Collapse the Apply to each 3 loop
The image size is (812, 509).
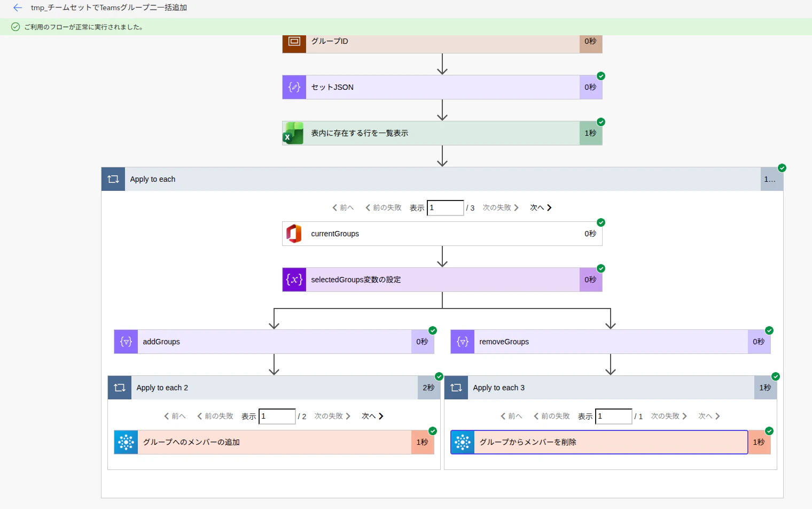(611, 388)
